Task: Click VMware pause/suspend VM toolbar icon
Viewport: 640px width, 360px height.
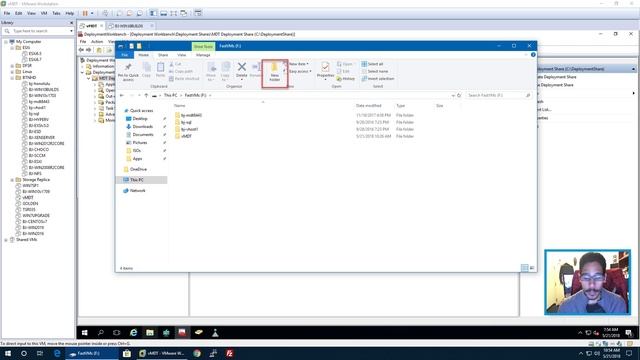Action: (x=85, y=13)
